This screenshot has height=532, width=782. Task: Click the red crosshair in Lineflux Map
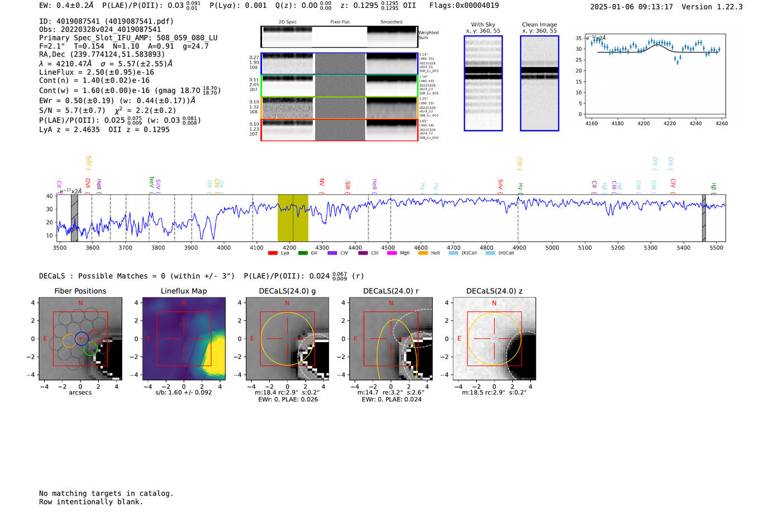click(x=184, y=338)
